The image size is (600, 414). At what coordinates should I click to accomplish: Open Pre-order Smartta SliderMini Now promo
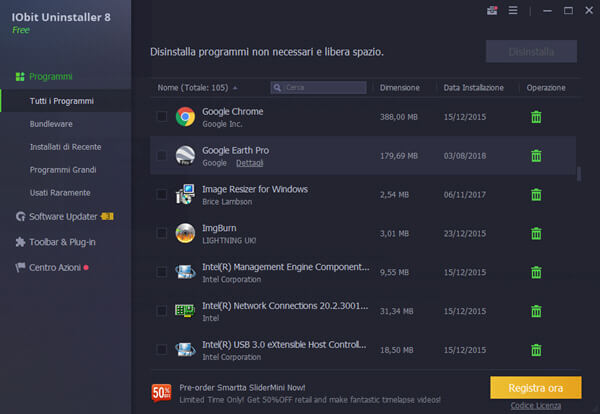click(x=242, y=388)
